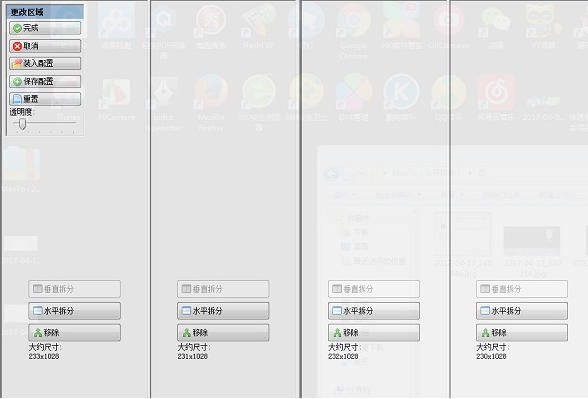588x399 pixels.
Task: Click the size value 230x1028
Action: click(x=491, y=356)
